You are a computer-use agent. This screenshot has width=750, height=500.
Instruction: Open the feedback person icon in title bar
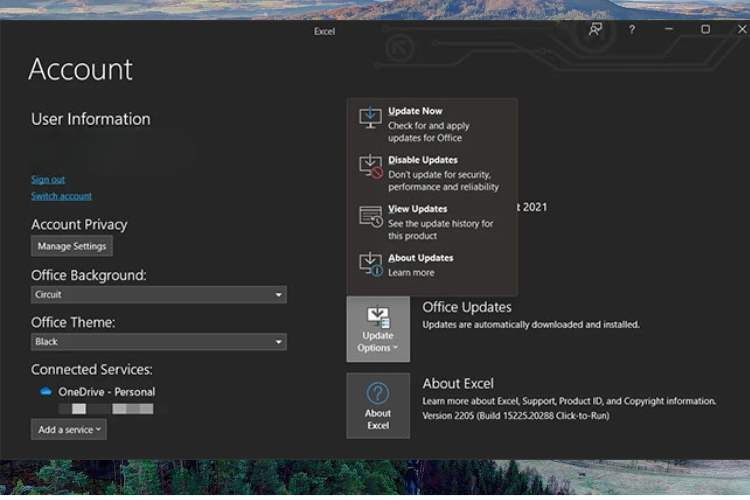(595, 30)
